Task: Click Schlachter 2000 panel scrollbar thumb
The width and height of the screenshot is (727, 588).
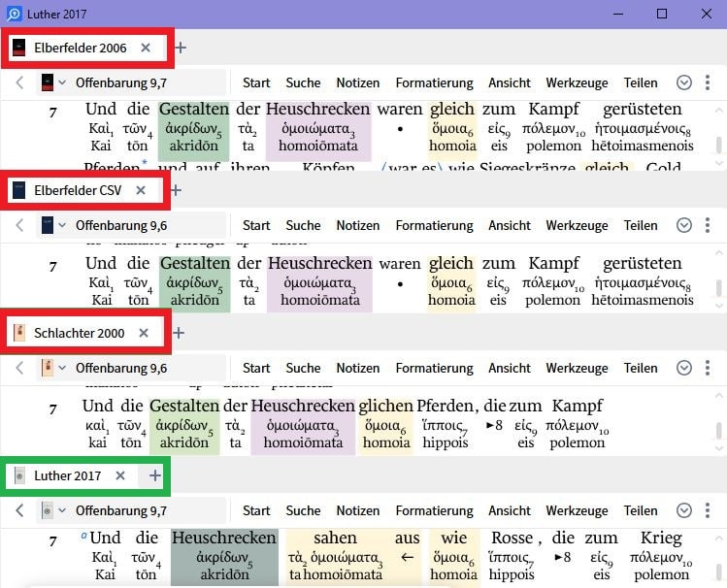Action: pos(718,431)
